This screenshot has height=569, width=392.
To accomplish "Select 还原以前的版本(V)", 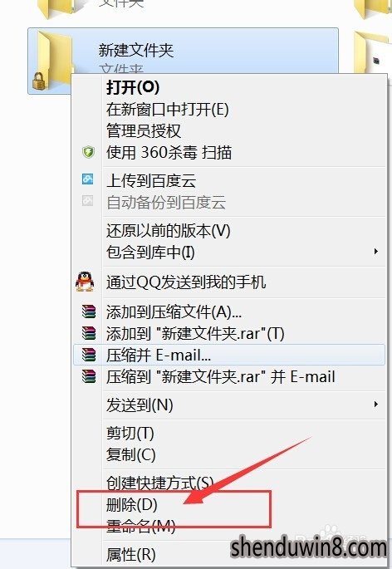I will (x=168, y=231).
